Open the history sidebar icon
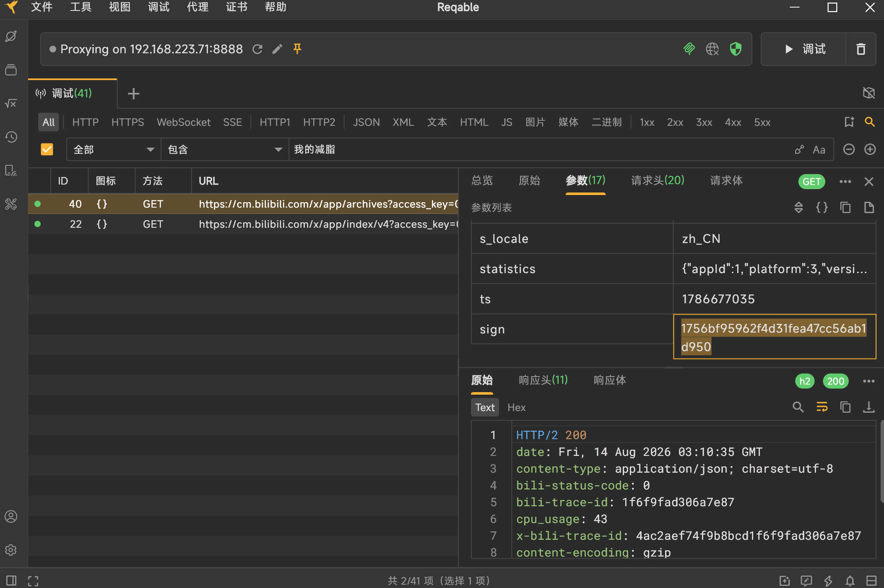884x588 pixels. coord(11,137)
